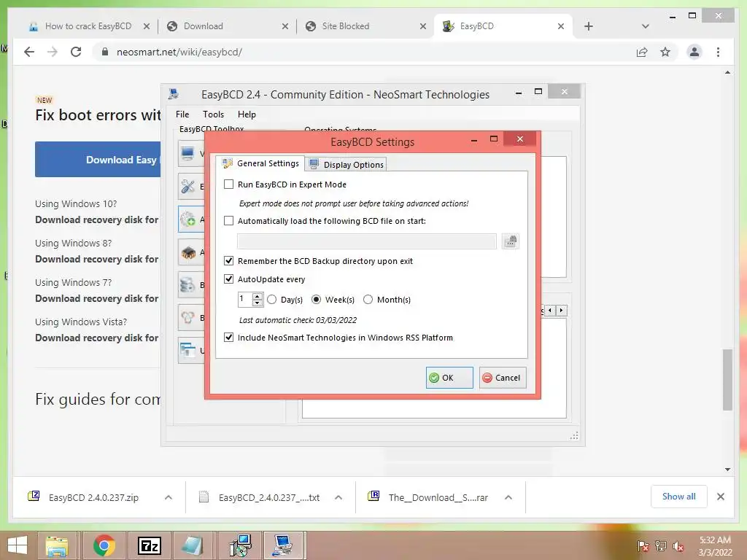This screenshot has width=747, height=560.
Task: Open a new browser tab
Action: 589,26
